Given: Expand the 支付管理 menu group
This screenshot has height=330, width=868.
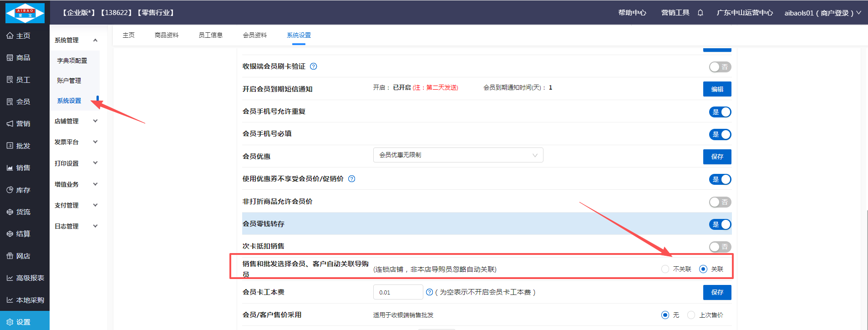Looking at the screenshot, I should point(75,205).
